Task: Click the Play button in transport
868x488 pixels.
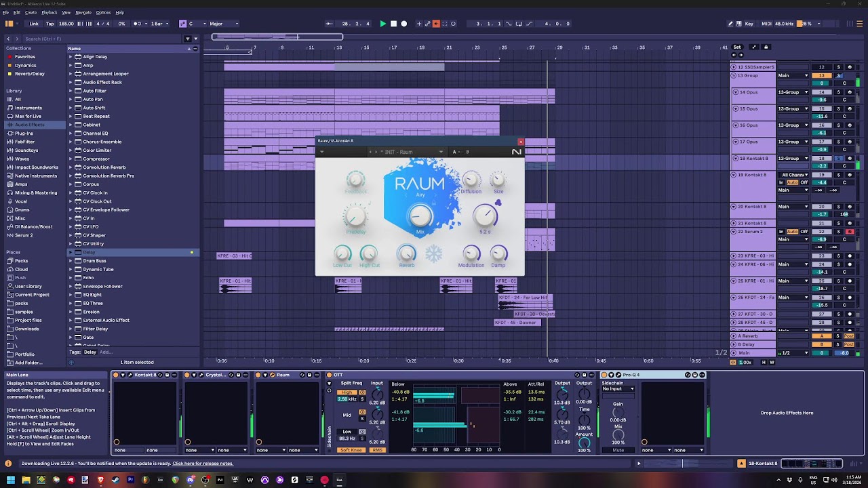Action: (383, 24)
